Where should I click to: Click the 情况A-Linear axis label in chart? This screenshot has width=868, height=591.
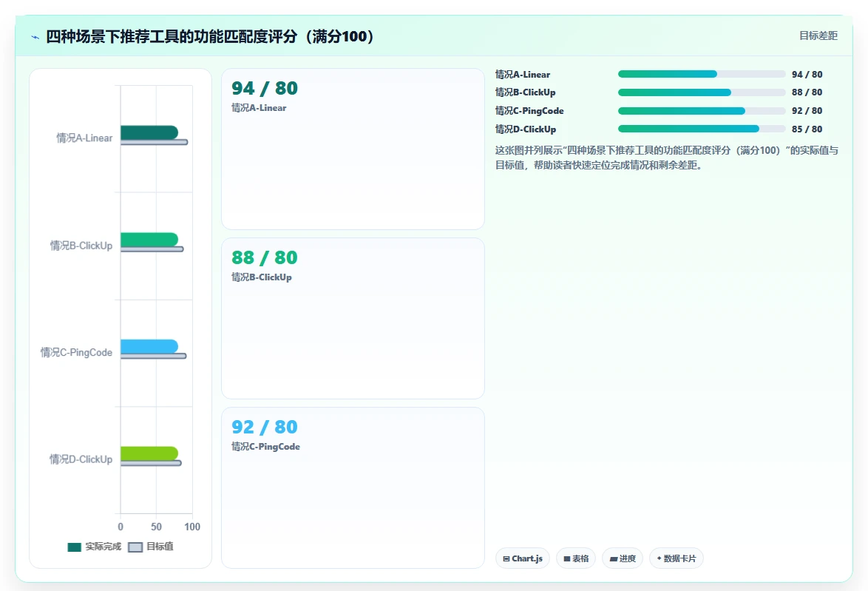[x=84, y=138]
